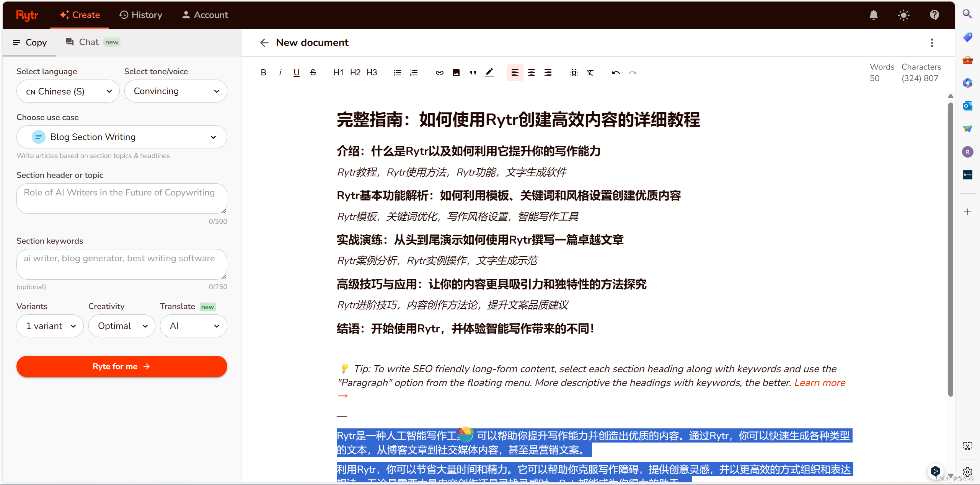Click the Italic formatting icon
Image resolution: width=980 pixels, height=485 pixels.
click(280, 73)
